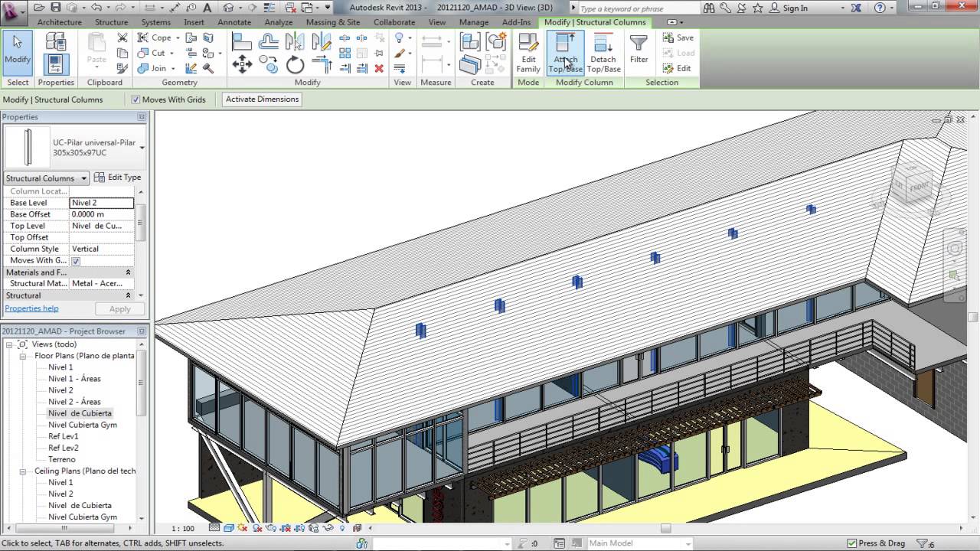The height and width of the screenshot is (551, 980).
Task: Toggle Moves With Grids property checkbox
Action: tap(76, 261)
